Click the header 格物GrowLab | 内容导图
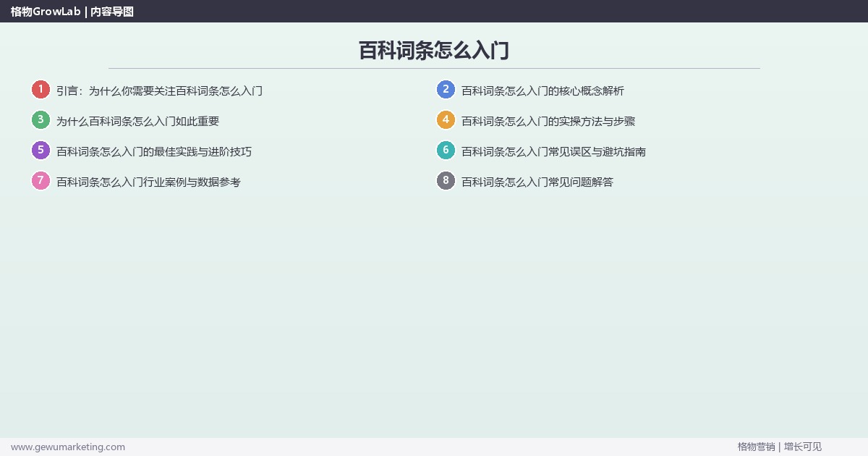The image size is (868, 456). coord(72,12)
